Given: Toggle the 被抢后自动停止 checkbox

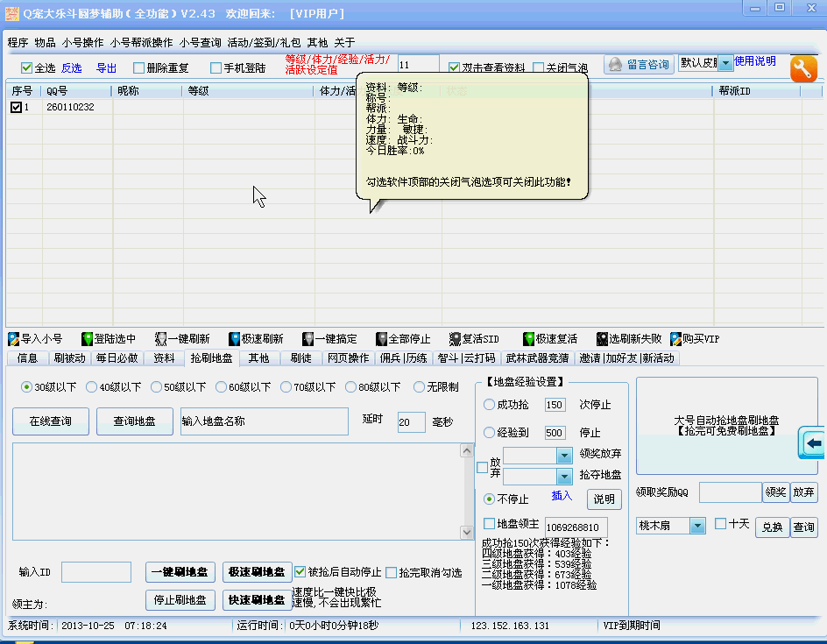Looking at the screenshot, I should coord(300,572).
